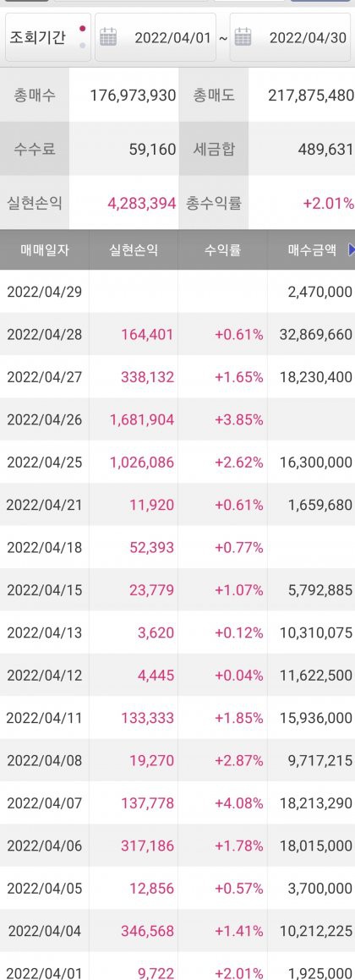The width and height of the screenshot is (355, 980).
Task: Sort by the 매매일자 column header
Action: (44, 250)
